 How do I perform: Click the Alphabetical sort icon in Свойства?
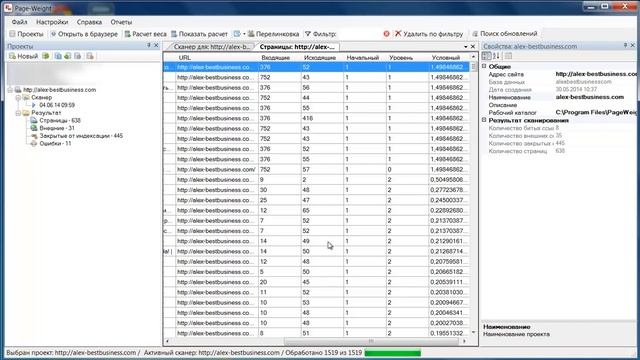click(496, 56)
